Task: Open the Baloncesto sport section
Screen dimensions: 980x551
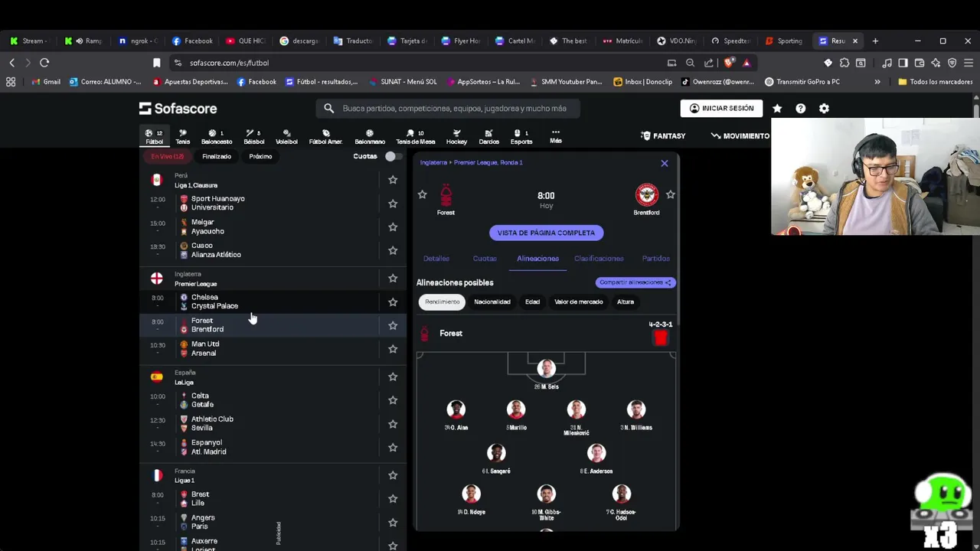Action: tap(216, 136)
